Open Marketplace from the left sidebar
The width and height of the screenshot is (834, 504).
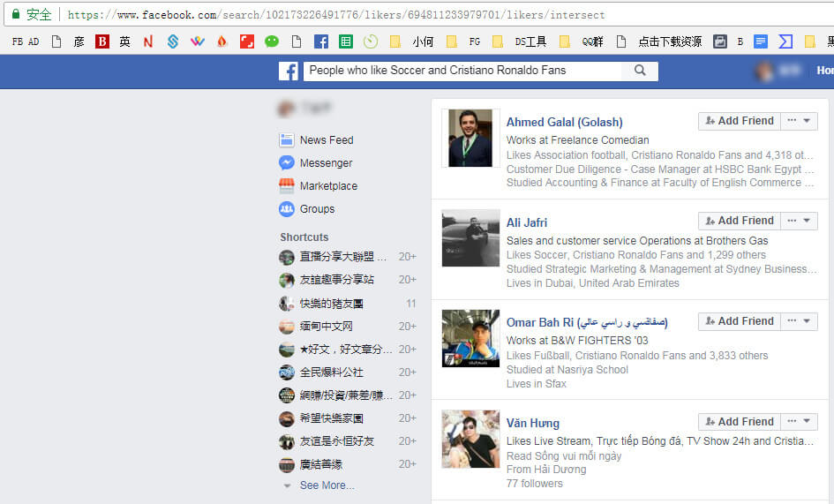click(x=328, y=186)
